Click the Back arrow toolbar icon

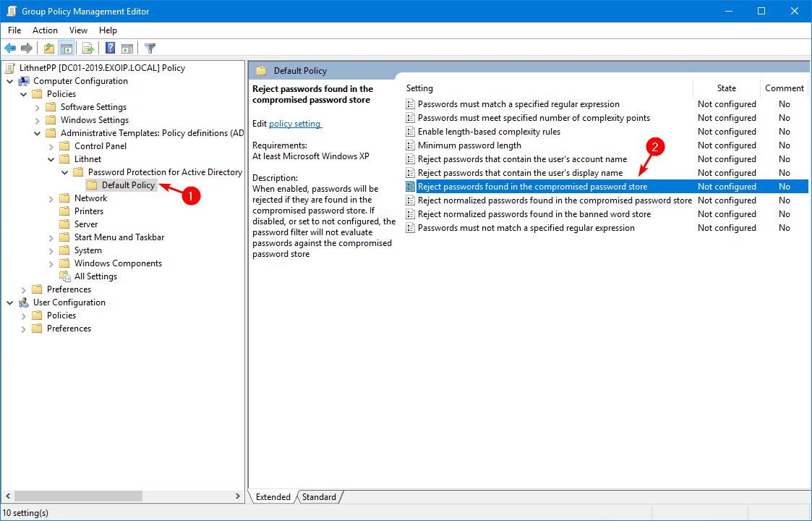coord(10,48)
